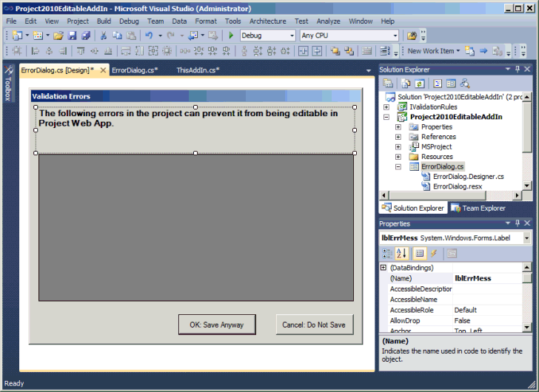539x392 pixels.
Task: Open the Debug configuration dropdown
Action: tap(292, 36)
